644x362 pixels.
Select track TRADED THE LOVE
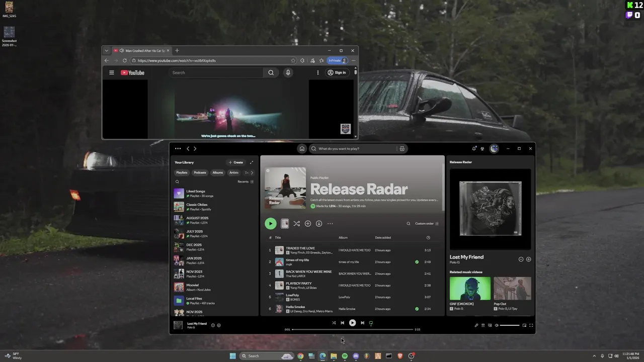(x=300, y=248)
